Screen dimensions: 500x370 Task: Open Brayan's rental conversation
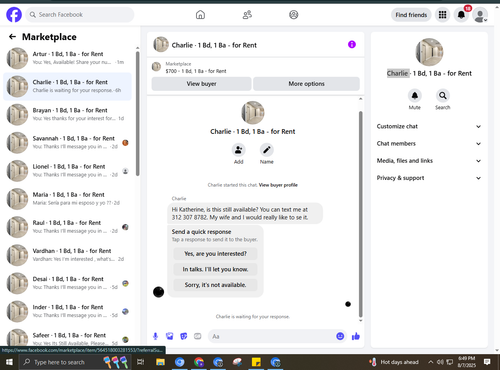pos(67,114)
